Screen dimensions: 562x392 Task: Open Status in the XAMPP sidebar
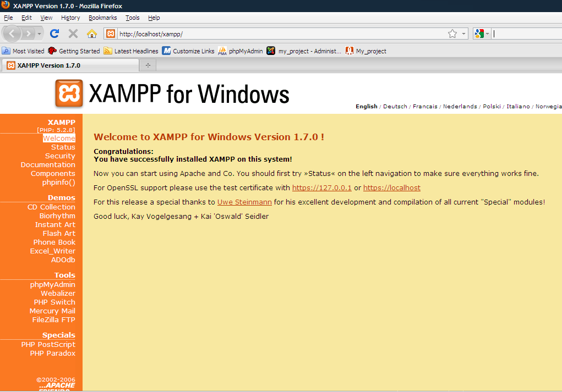pyautogui.click(x=63, y=147)
